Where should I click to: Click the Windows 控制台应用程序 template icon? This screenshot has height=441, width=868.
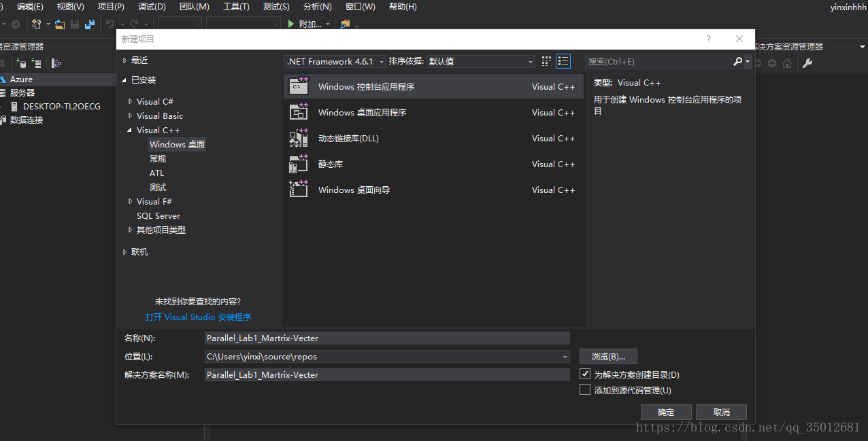tap(299, 86)
